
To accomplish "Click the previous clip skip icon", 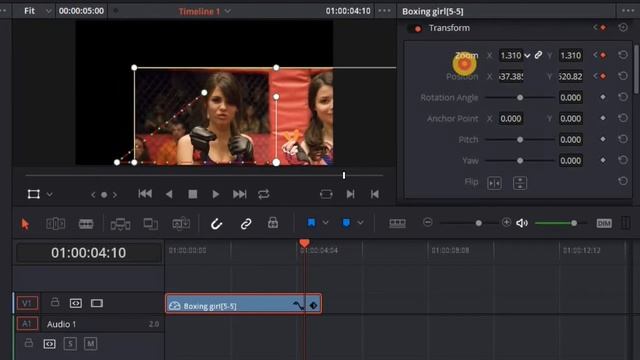I will pos(374,194).
